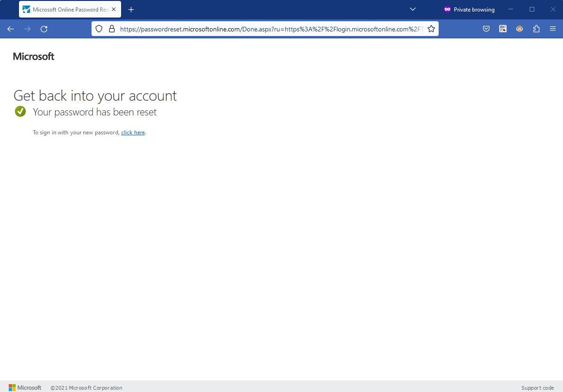Screen dimensions: 563x392
Task: Click the Support code link in footer
Action: 538,387
